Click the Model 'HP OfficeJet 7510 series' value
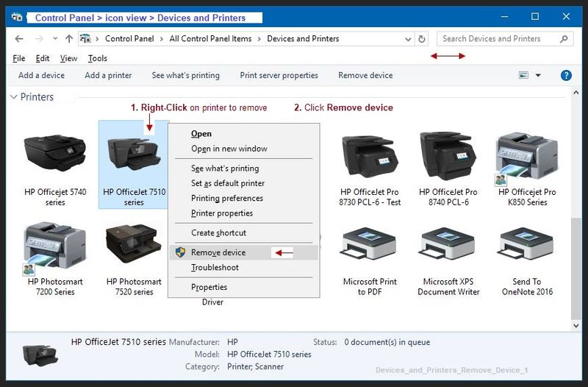 (x=269, y=355)
